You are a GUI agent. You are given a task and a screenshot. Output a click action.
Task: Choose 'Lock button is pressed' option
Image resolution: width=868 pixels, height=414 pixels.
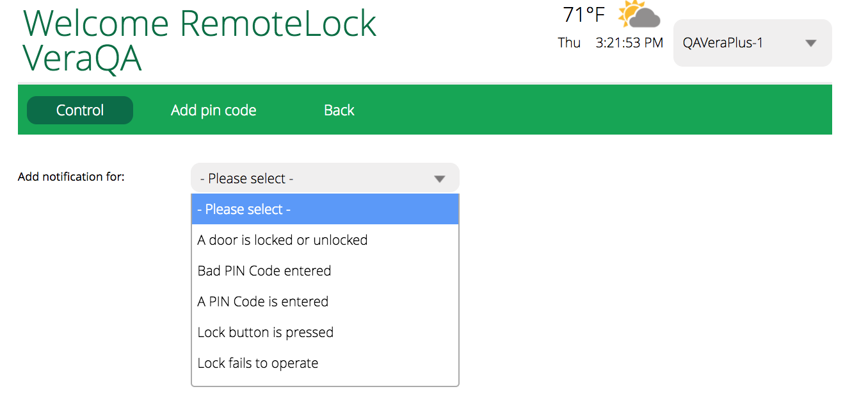(265, 333)
